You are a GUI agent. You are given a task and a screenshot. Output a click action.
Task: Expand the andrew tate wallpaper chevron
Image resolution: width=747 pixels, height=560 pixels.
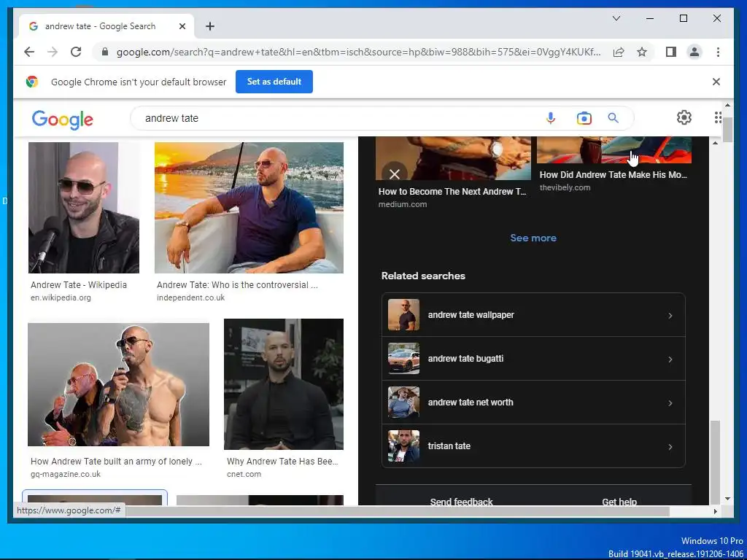[x=670, y=315]
